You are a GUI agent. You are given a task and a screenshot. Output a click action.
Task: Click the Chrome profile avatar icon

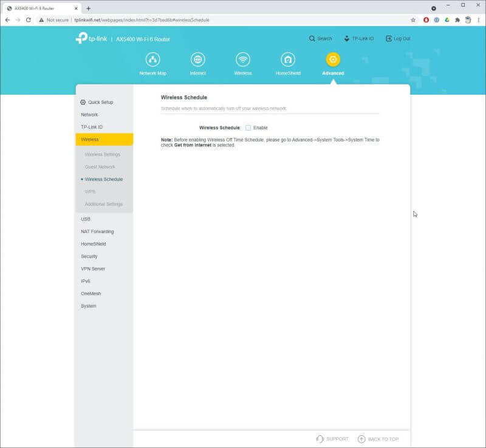(x=468, y=20)
